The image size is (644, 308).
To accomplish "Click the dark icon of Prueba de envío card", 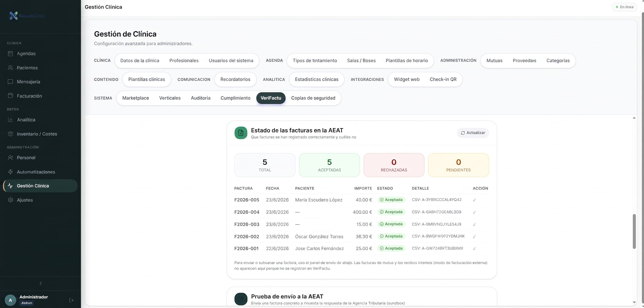I will coord(241,299).
